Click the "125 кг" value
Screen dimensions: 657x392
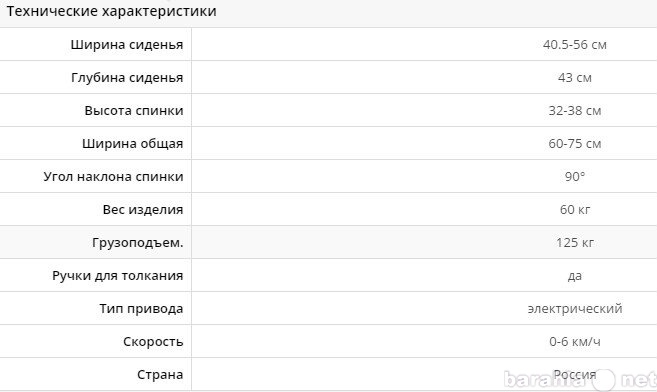click(x=574, y=242)
